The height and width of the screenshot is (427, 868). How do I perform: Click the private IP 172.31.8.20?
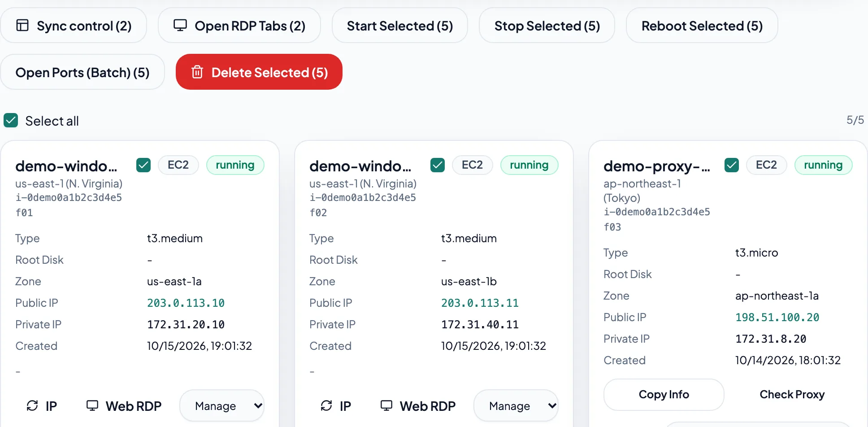(771, 339)
